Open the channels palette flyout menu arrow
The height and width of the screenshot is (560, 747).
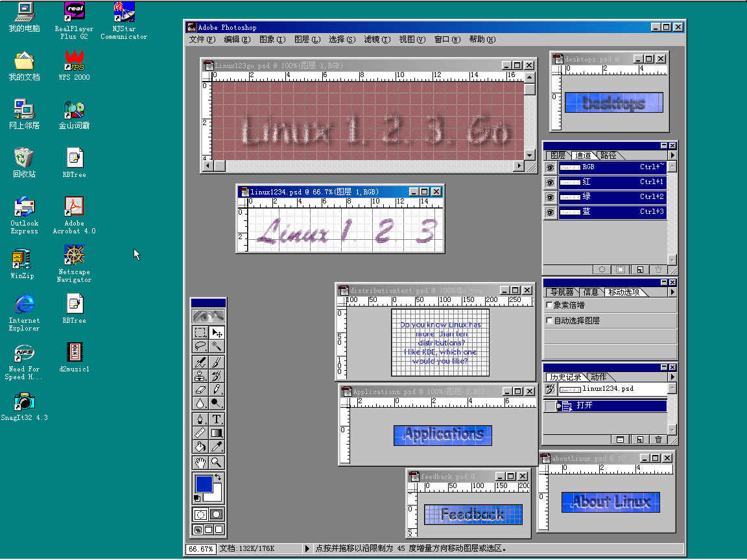(x=672, y=156)
